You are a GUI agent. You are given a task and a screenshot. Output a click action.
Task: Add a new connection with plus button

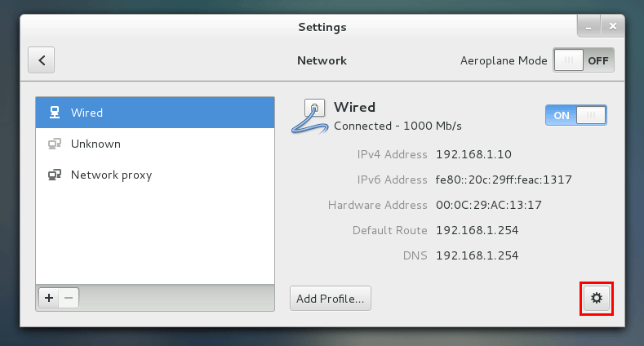pyautogui.click(x=49, y=298)
